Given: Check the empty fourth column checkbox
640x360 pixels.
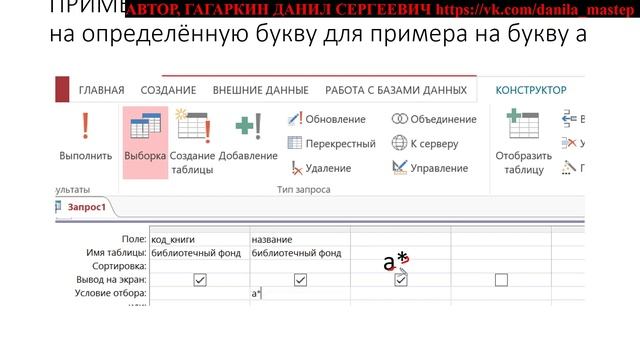Looking at the screenshot, I should tap(501, 280).
